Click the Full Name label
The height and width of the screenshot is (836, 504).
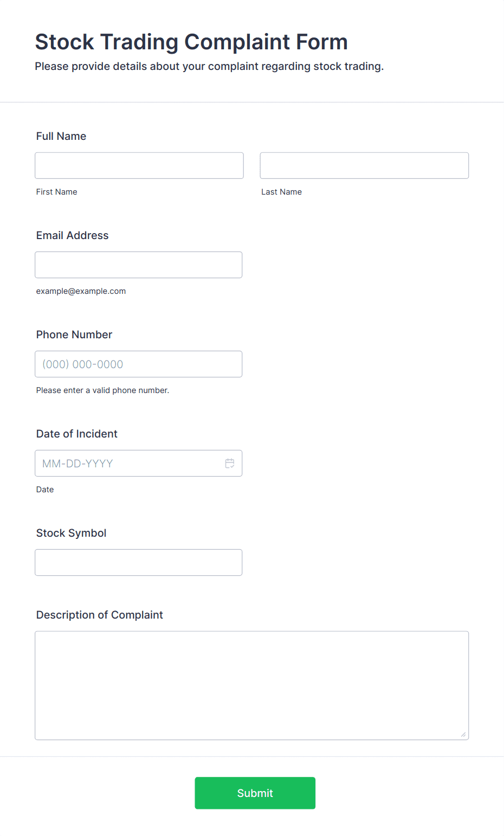click(61, 136)
